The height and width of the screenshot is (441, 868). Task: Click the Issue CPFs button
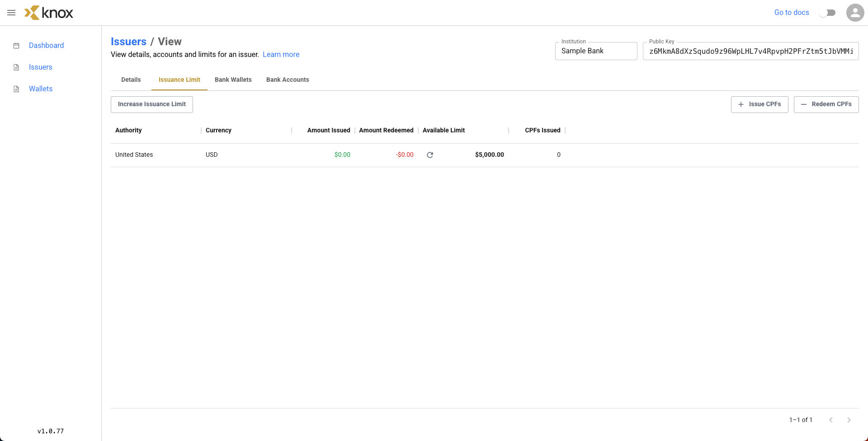(759, 104)
